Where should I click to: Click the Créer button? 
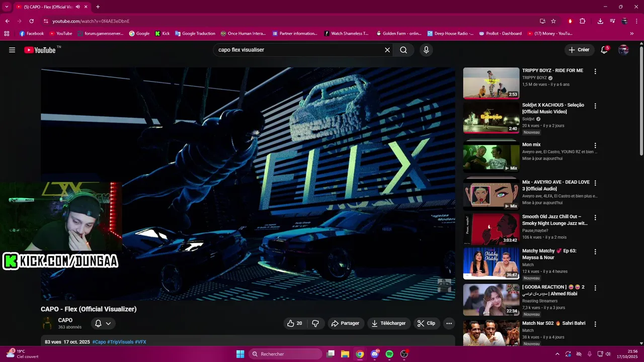579,50
